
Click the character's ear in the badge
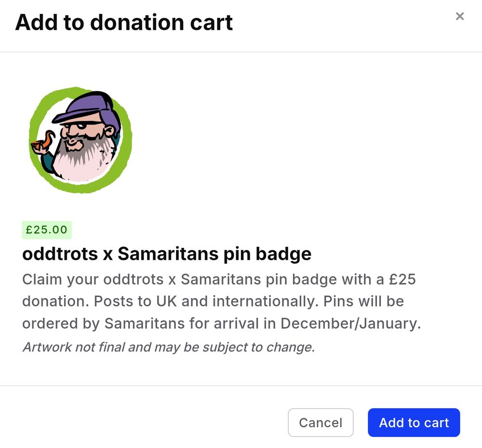[x=110, y=132]
